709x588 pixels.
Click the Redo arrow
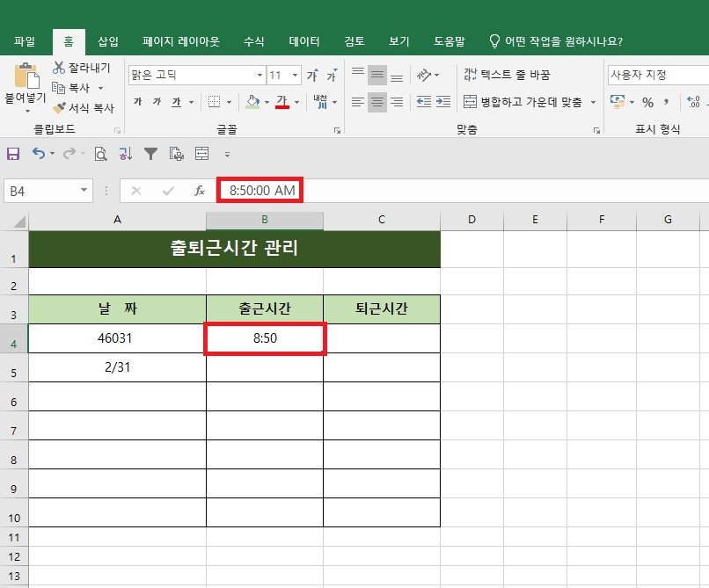(x=69, y=154)
